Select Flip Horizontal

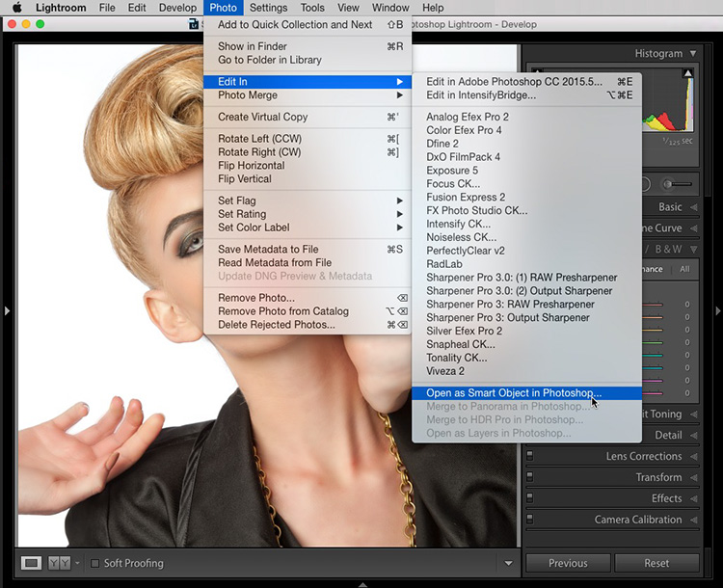coord(308,165)
